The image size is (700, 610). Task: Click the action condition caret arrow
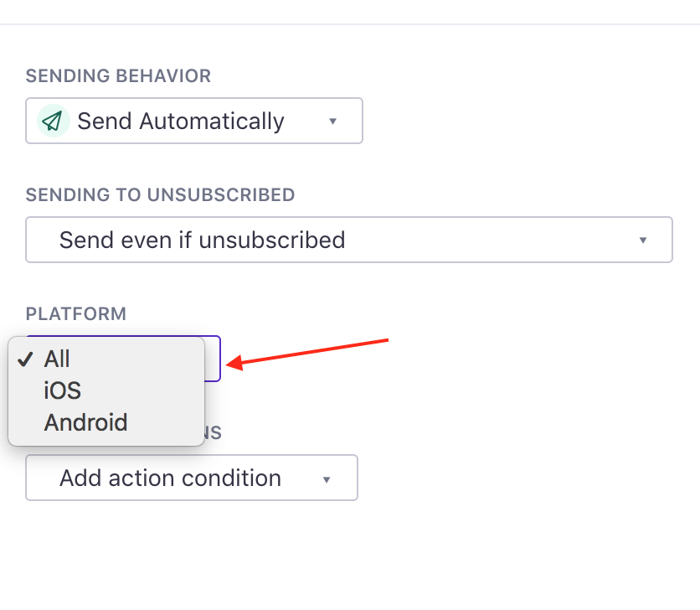327,479
